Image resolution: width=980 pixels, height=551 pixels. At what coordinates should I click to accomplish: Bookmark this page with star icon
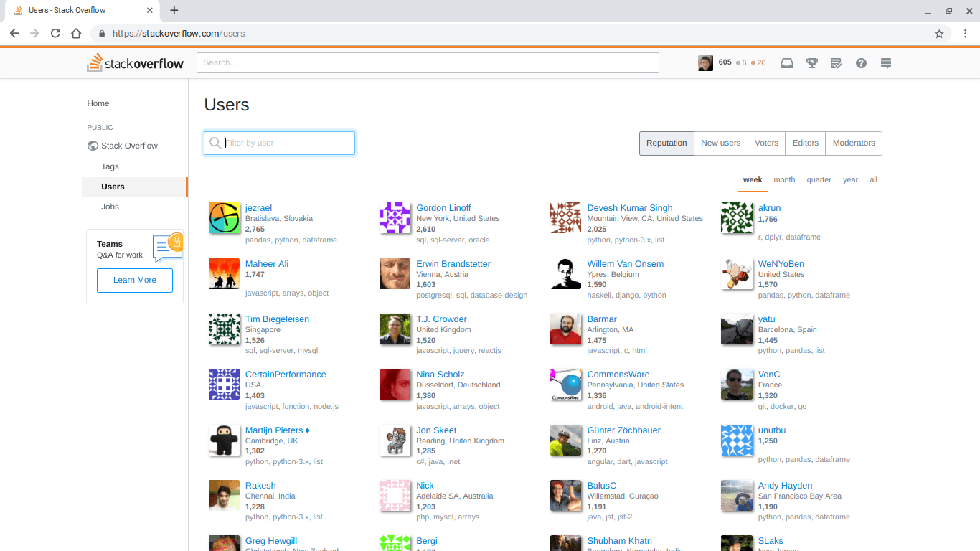939,33
